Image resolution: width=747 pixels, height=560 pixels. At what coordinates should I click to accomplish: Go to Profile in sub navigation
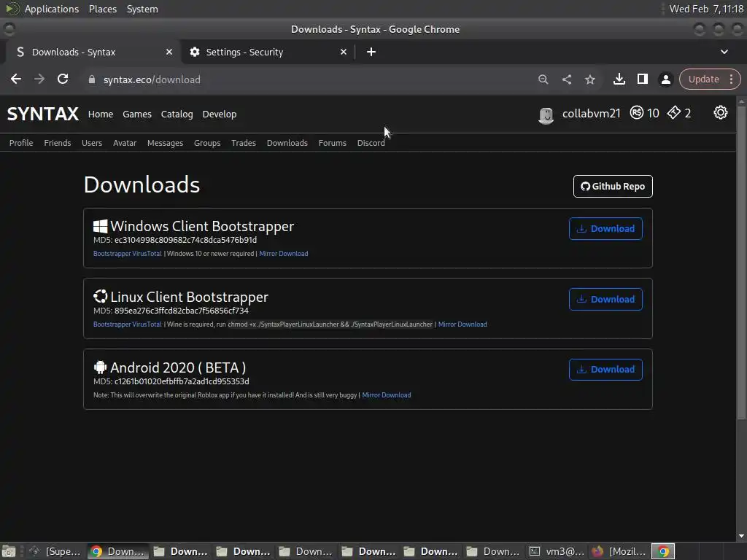[21, 143]
